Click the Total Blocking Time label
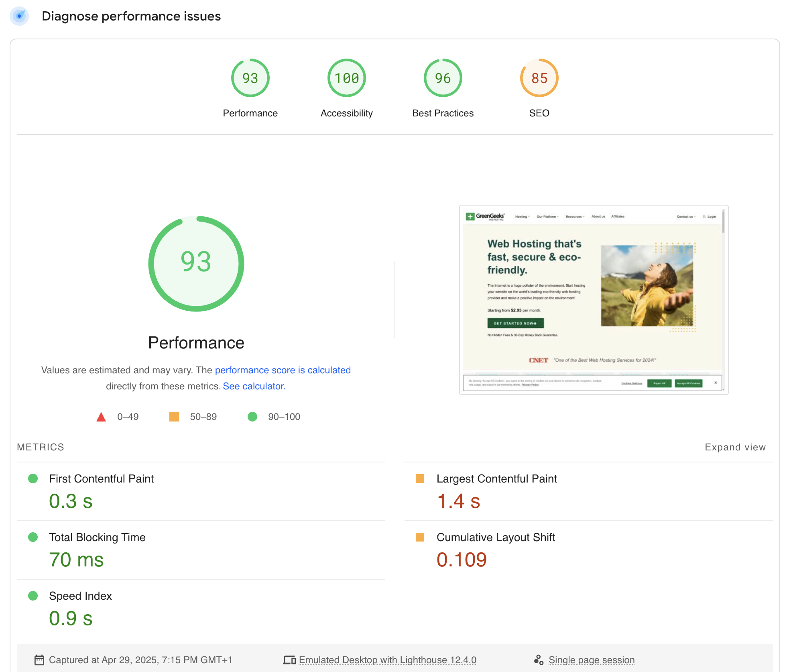 click(x=97, y=537)
